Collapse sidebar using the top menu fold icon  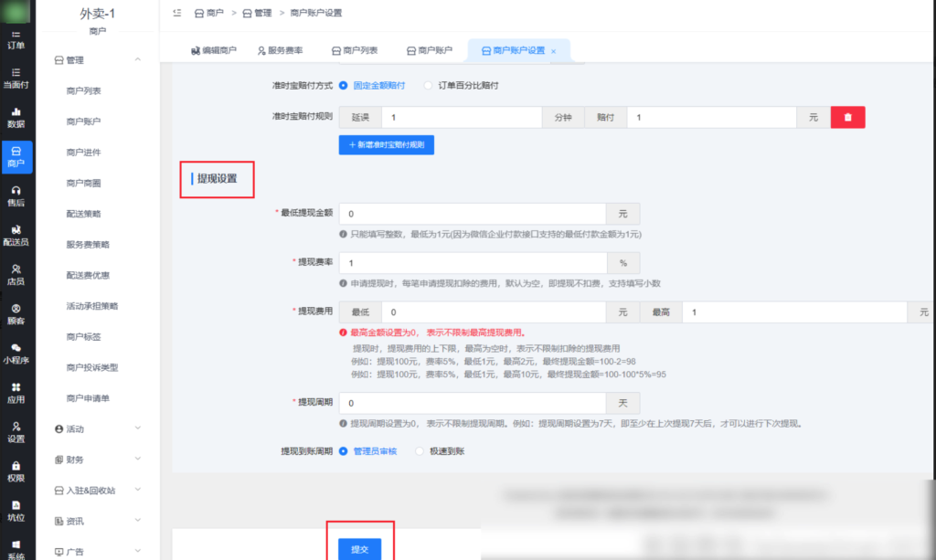176,14
